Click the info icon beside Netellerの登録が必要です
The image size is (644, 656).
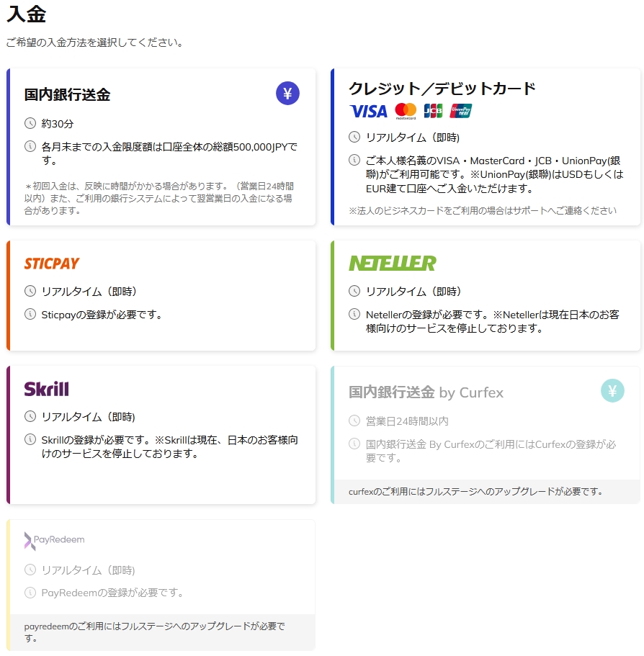coord(354,314)
